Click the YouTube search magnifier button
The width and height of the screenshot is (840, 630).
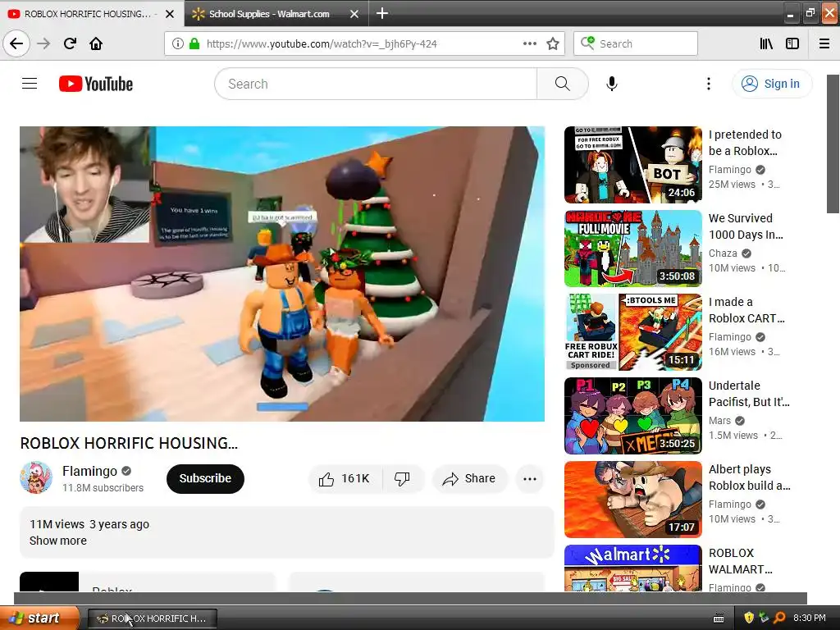563,84
